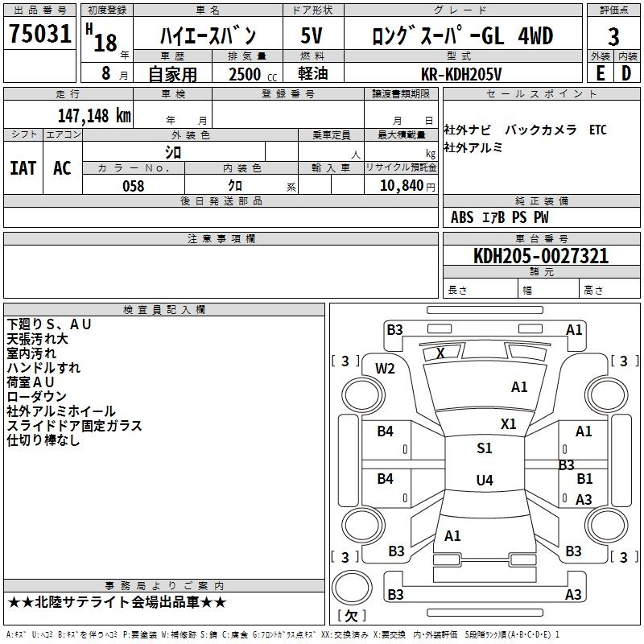Click the S1 rust mark on the roof
The image size is (644, 644).
(x=484, y=448)
